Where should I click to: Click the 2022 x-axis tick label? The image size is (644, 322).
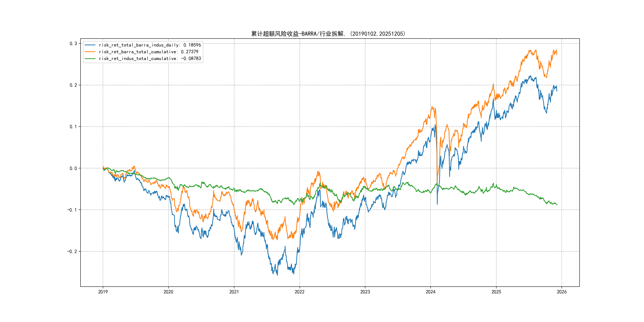tap(300, 292)
